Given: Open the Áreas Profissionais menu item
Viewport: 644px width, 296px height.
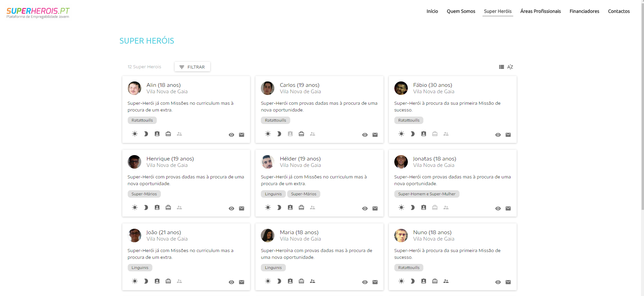Looking at the screenshot, I should click(540, 11).
